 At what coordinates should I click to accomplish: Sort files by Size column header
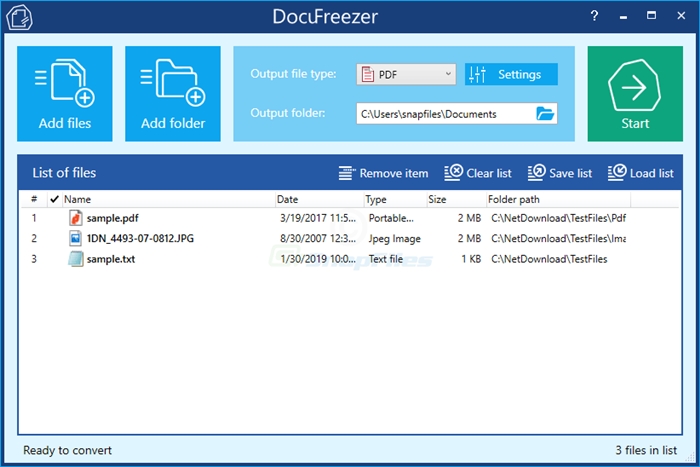[456, 199]
